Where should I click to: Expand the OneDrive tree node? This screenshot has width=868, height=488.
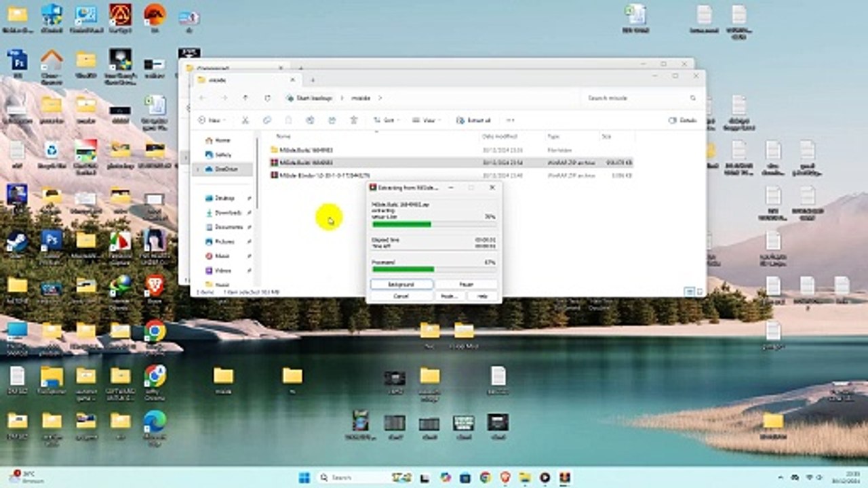pyautogui.click(x=197, y=169)
